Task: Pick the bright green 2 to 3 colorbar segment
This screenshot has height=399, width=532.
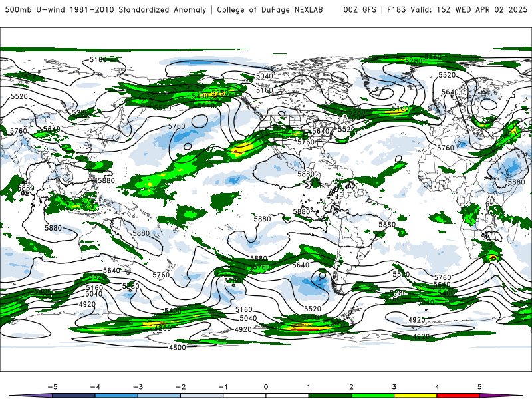Action: pos(373,396)
